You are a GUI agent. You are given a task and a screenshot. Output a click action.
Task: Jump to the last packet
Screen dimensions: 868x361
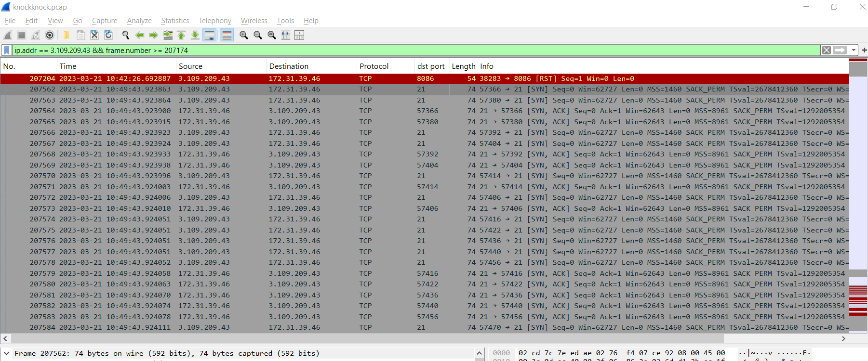[x=195, y=35]
